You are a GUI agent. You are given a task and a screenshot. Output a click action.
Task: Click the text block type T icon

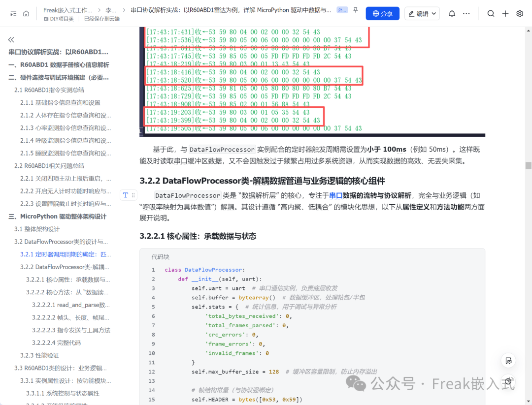tap(126, 195)
